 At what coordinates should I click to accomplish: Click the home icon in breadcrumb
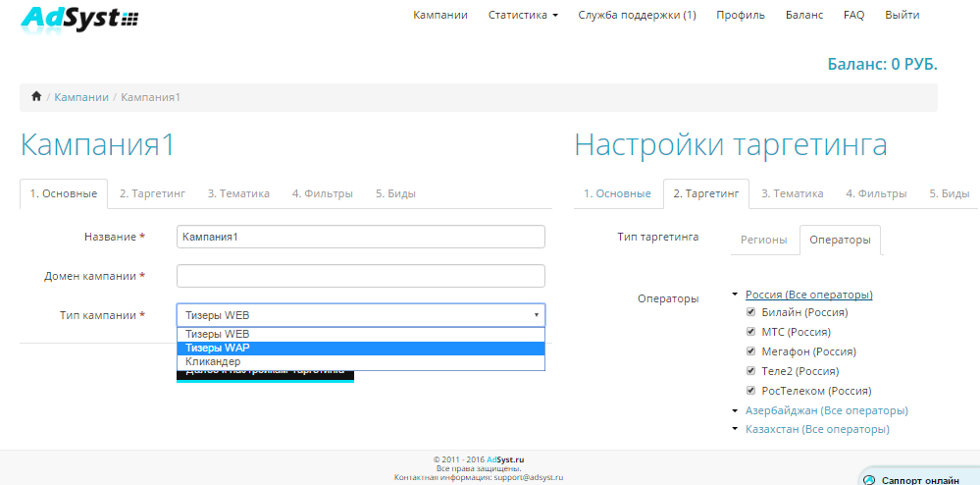(36, 97)
